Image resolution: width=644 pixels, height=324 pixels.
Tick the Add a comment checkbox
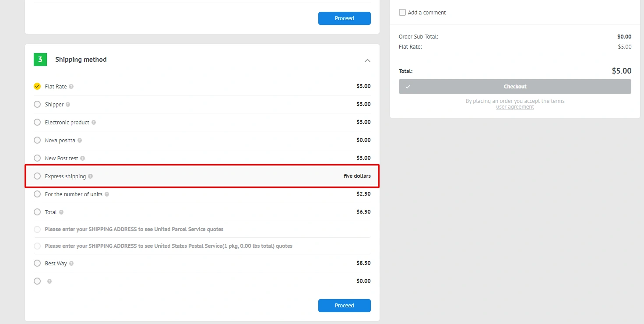tap(402, 12)
